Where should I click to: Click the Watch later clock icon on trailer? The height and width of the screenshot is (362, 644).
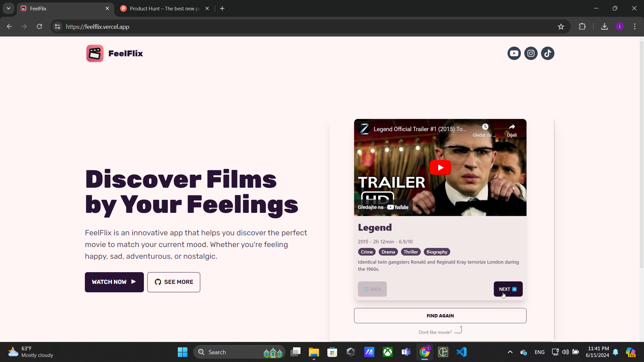(485, 127)
